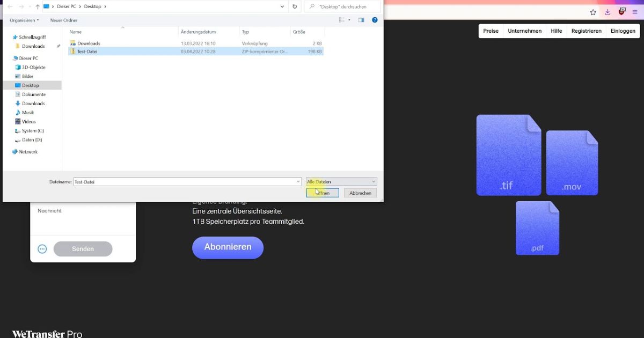The height and width of the screenshot is (338, 644).
Task: Open browser downloads icon
Action: pyautogui.click(x=608, y=11)
